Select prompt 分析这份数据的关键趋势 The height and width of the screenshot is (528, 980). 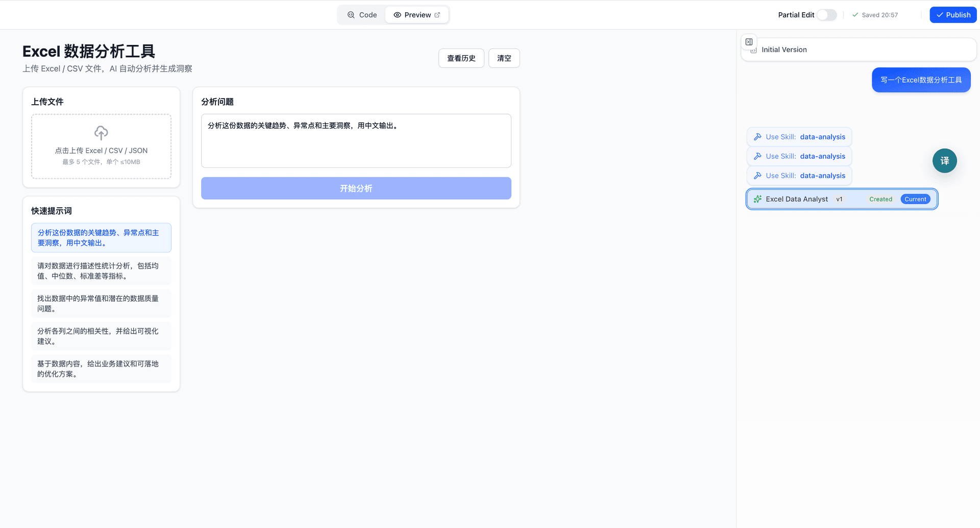point(101,237)
